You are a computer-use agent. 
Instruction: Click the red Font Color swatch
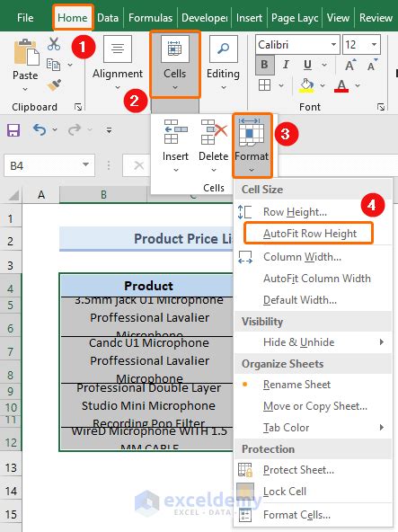[x=341, y=85]
